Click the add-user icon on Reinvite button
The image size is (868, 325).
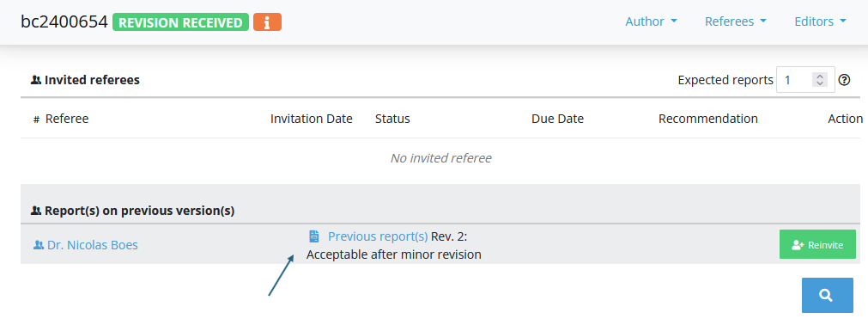click(798, 244)
